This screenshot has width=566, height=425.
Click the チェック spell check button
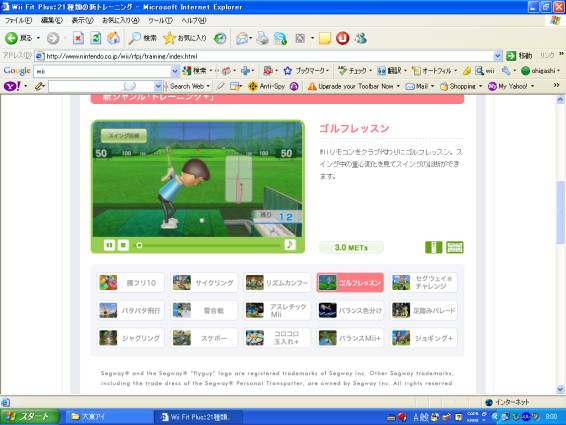point(352,71)
